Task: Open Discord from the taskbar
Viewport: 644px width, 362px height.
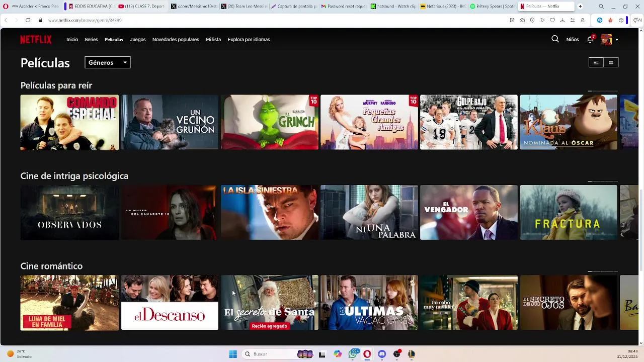Action: (x=382, y=354)
